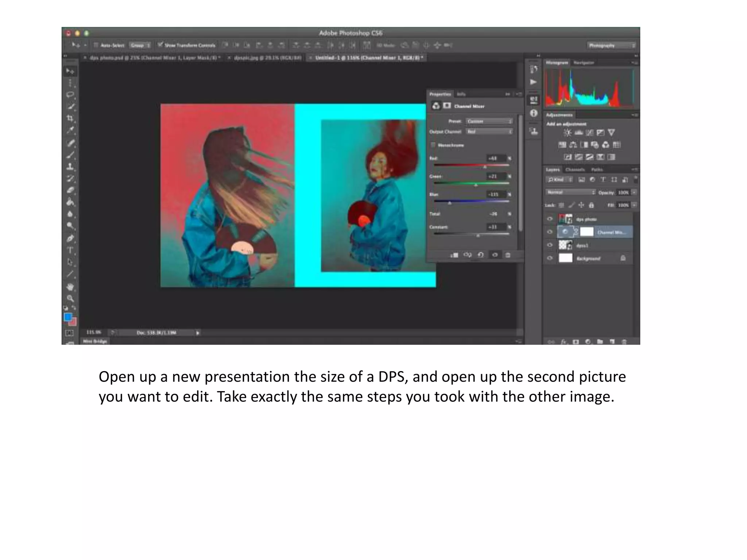The image size is (747, 560).
Task: Open the Actions play icon in dock
Action: click(534, 82)
